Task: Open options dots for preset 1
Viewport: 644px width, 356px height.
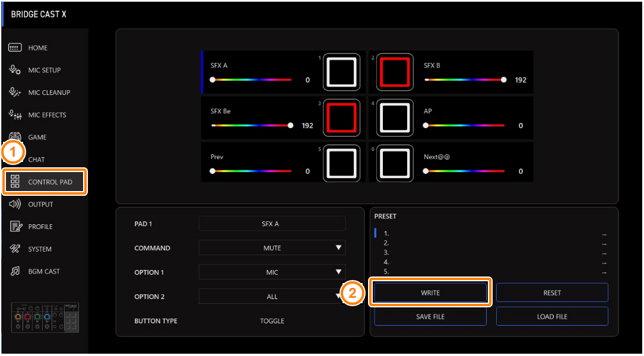Action: (604, 234)
